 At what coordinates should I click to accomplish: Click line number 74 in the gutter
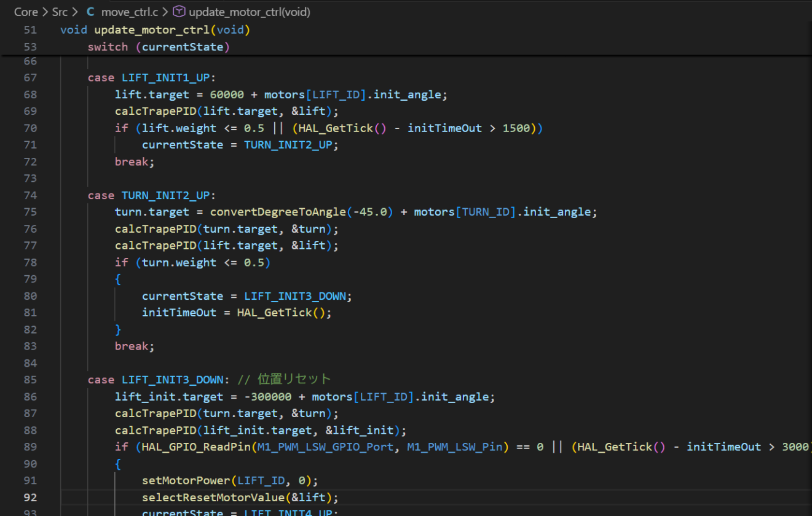(x=30, y=195)
